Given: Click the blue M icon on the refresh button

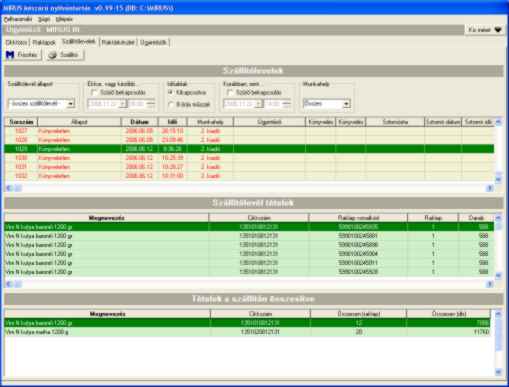Looking at the screenshot, I should (x=10, y=55).
